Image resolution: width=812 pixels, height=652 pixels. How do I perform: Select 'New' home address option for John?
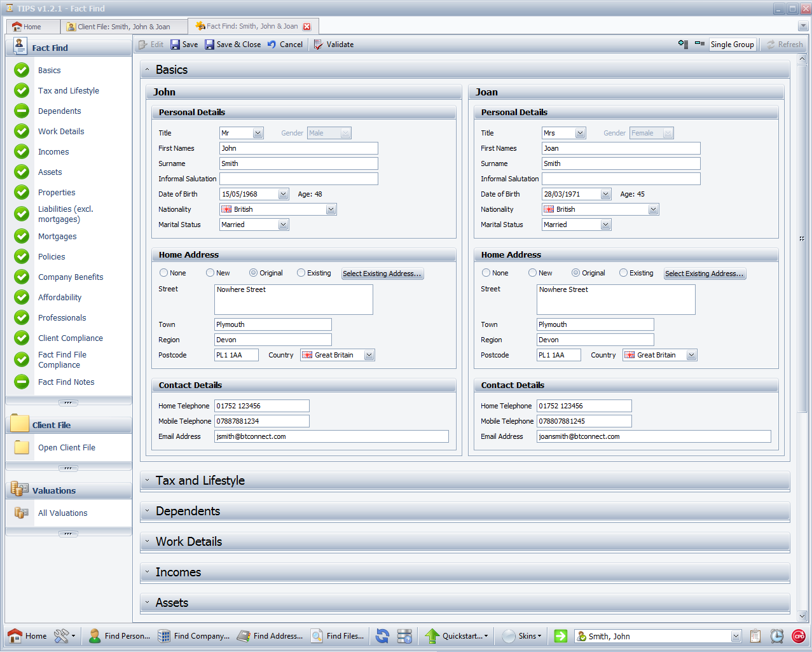click(210, 273)
